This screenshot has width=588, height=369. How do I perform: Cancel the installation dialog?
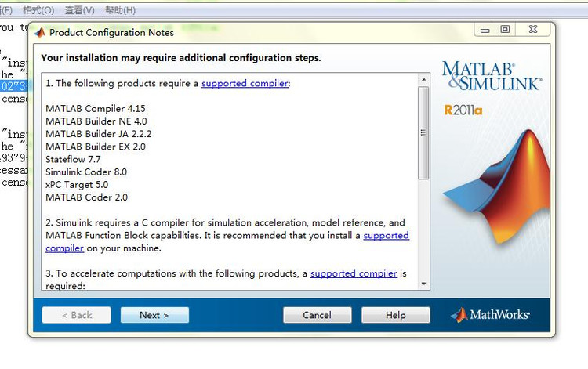click(x=318, y=315)
